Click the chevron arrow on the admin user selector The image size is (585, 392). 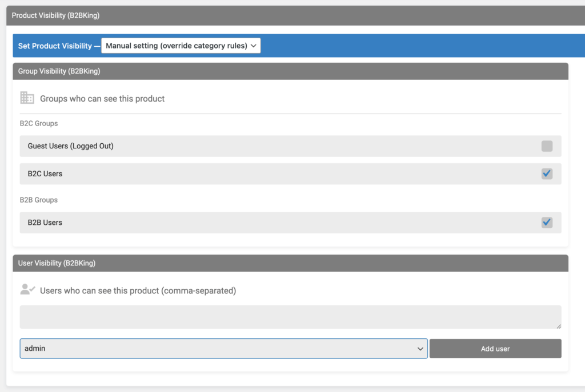click(420, 348)
